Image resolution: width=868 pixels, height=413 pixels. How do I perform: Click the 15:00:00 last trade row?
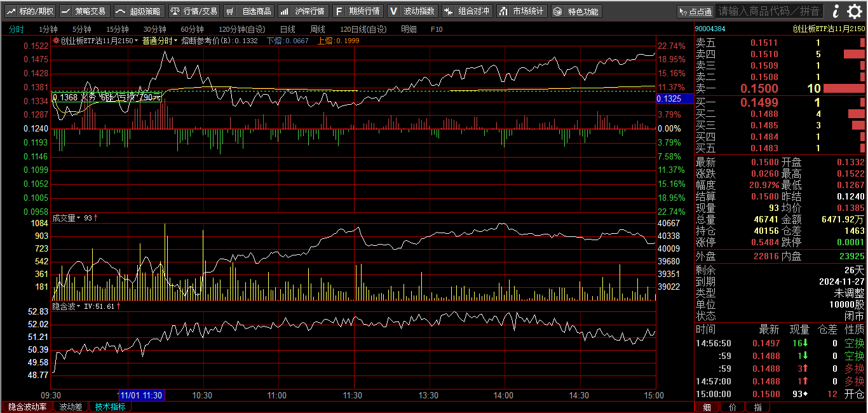780,394
